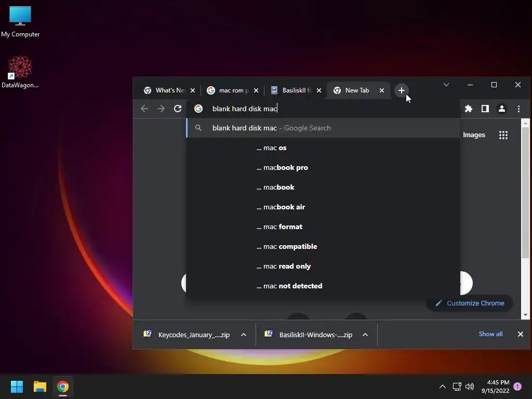This screenshot has height=399, width=532.
Task: Expand options for BasiliskII-Windows zip download
Action: pyautogui.click(x=365, y=335)
